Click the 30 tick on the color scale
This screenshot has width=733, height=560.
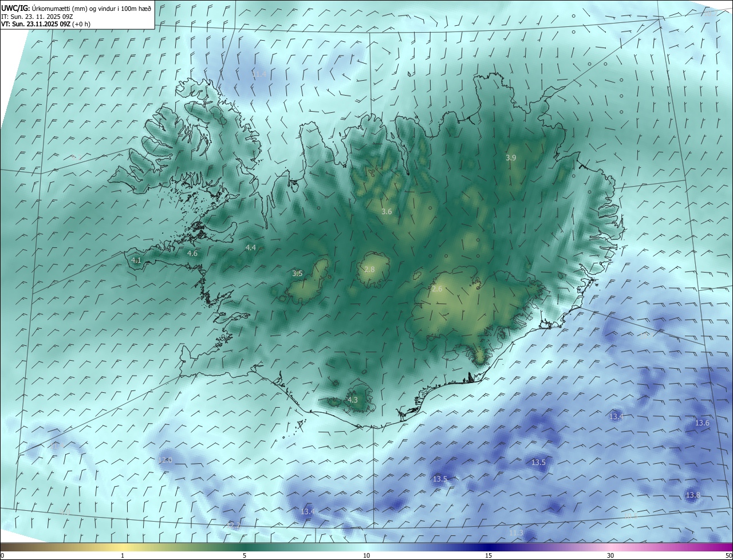click(610, 555)
